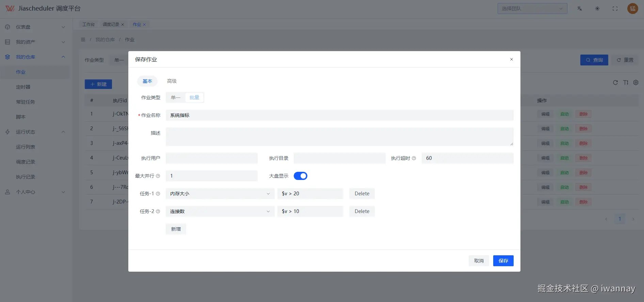Close the 保存作业 dialog
This screenshot has width=644, height=302.
point(511,59)
